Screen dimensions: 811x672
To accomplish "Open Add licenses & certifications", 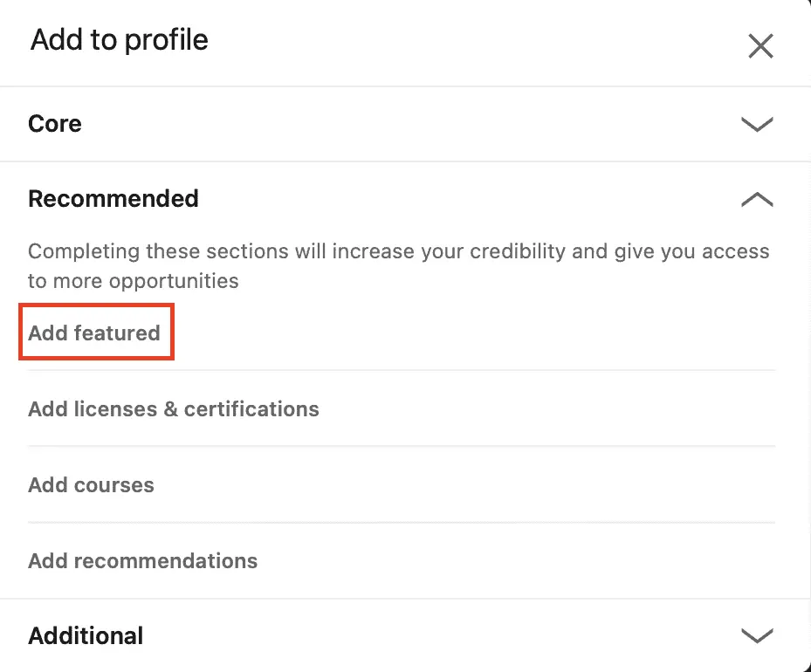I will [x=173, y=408].
